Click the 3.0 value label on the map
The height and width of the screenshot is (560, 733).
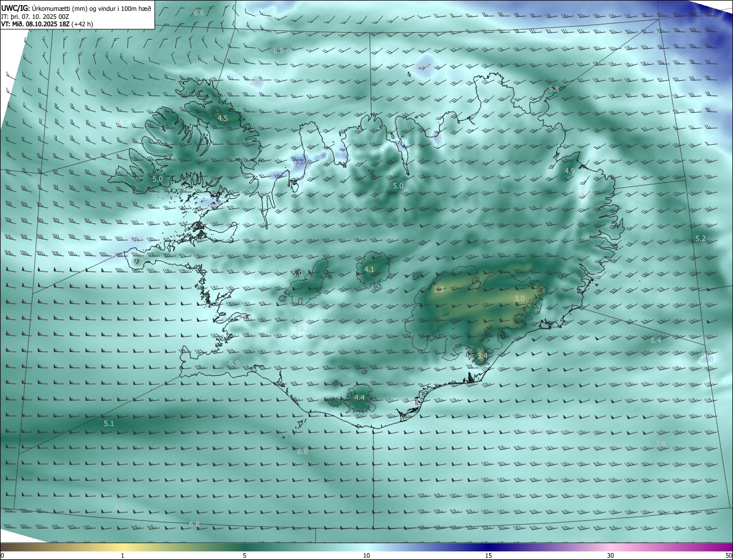pyautogui.click(x=519, y=299)
